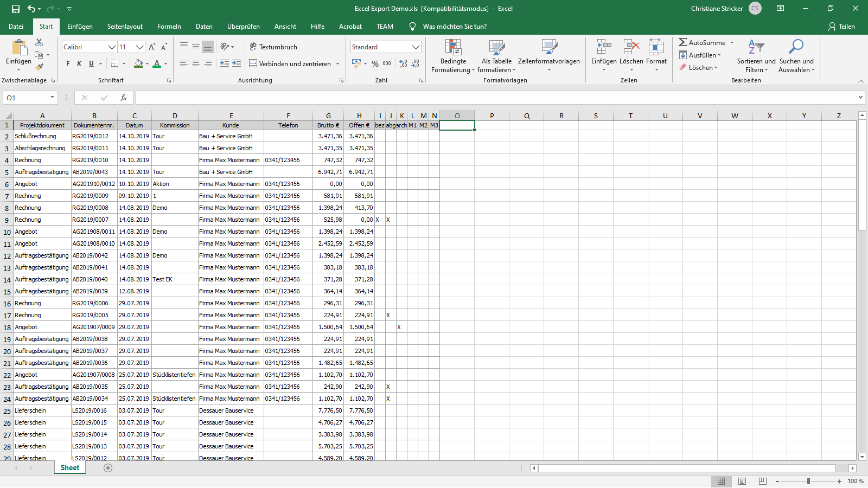Open the Calibri font name dropdown
Viewport: 868px width, 488px height.
pyautogui.click(x=112, y=47)
